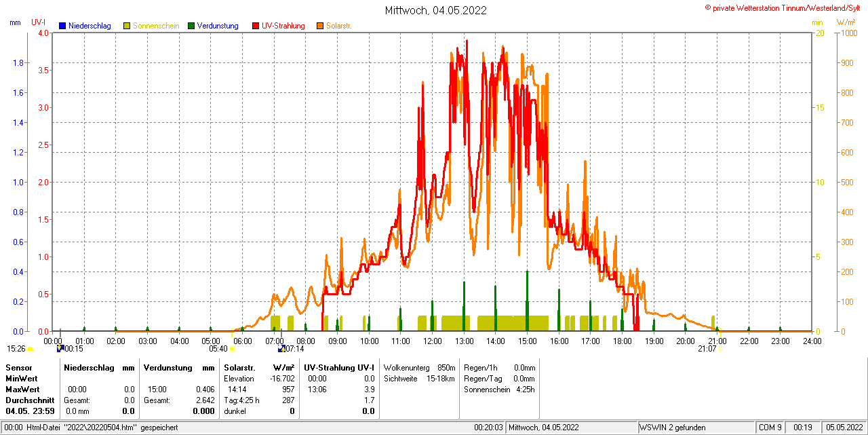Click the Regen/1h 0.0mm entry

pyautogui.click(x=499, y=367)
